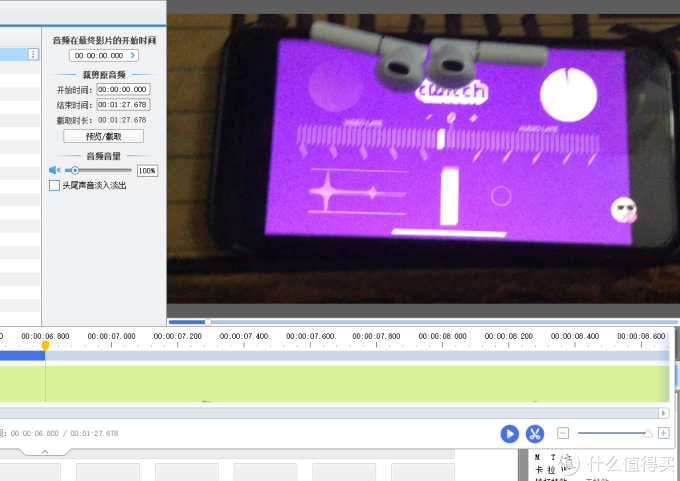680x481 pixels.
Task: Click the current time 00:00:06.800 readout
Action: 34,433
